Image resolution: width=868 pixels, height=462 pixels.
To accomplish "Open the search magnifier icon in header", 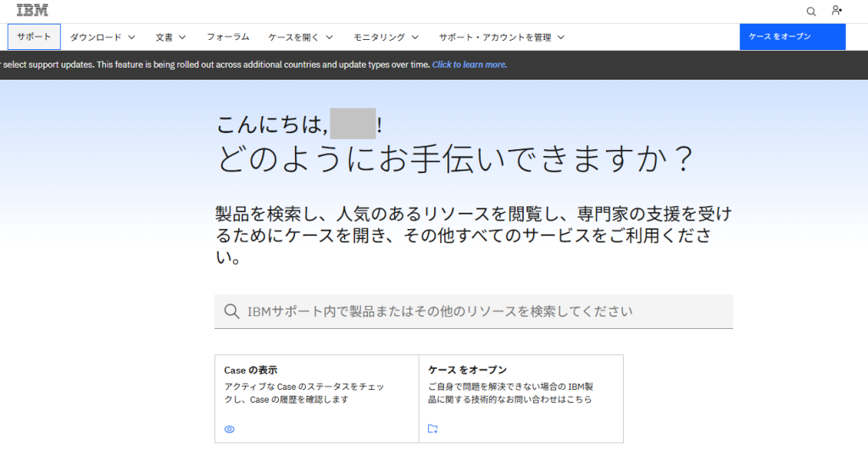I will tap(811, 11).
